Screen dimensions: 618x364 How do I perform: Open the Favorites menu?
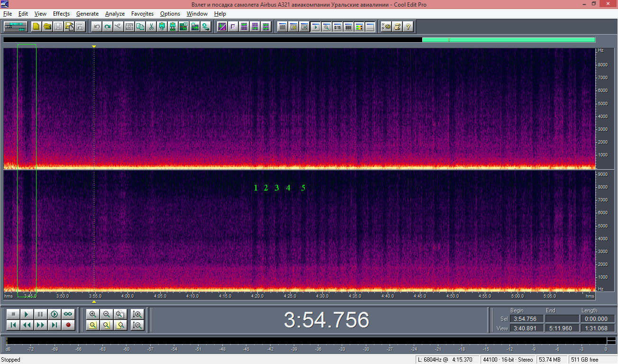[142, 14]
